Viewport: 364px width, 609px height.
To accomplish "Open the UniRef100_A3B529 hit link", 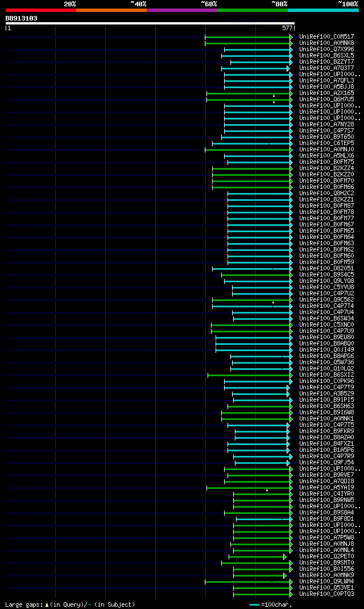I will (x=326, y=394).
